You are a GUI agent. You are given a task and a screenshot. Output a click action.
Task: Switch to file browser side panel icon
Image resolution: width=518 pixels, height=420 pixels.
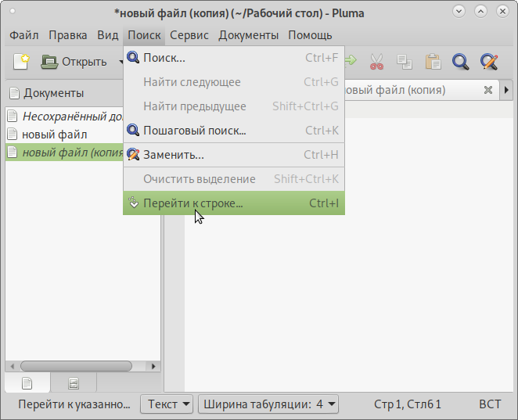click(x=74, y=382)
